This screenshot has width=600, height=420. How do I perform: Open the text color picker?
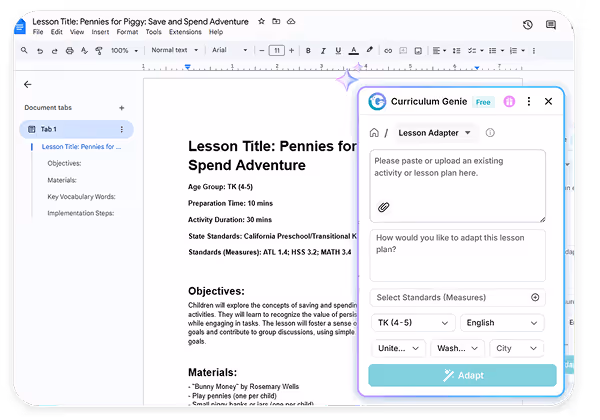pos(354,50)
